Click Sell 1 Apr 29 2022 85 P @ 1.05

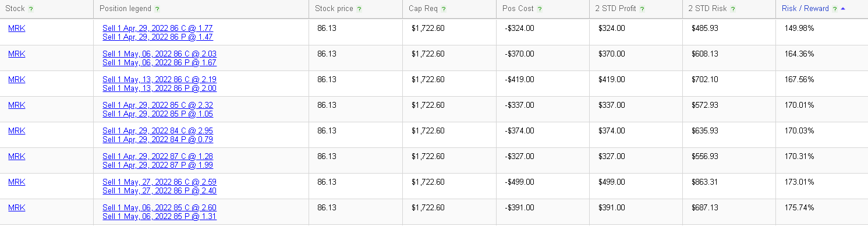pyautogui.click(x=158, y=114)
